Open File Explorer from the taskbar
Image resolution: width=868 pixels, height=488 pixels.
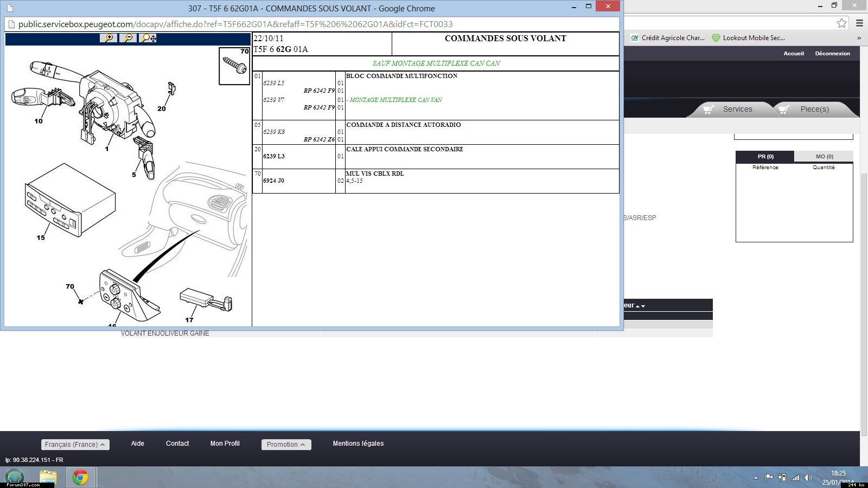click(x=48, y=477)
